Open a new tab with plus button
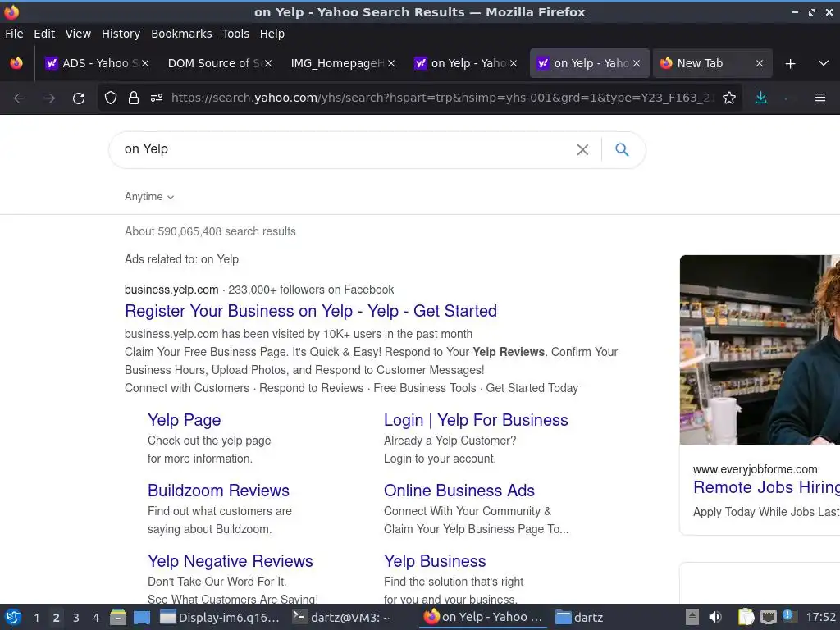Image resolution: width=840 pixels, height=630 pixels. click(x=790, y=64)
